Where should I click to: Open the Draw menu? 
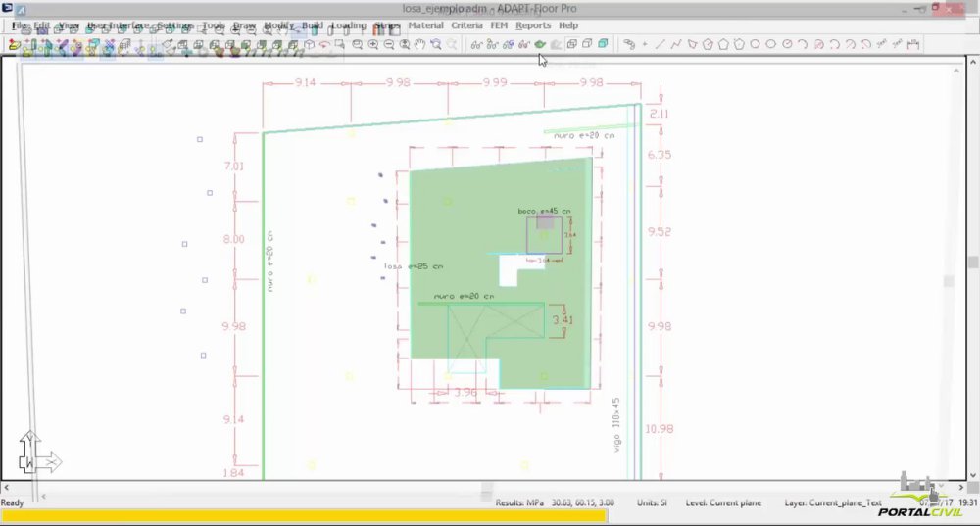coord(244,25)
